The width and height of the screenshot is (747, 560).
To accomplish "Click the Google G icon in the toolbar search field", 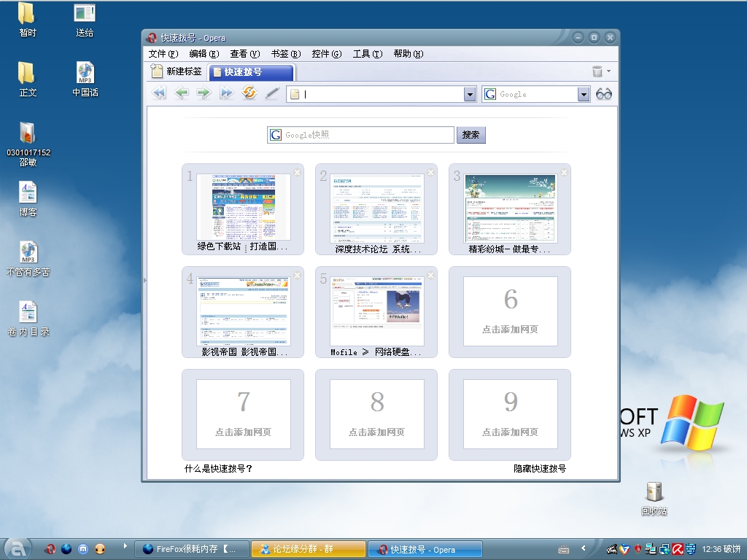I will (x=490, y=94).
